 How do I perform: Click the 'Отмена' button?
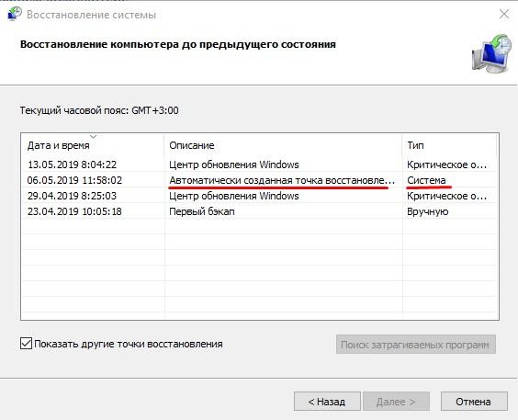pos(474,402)
